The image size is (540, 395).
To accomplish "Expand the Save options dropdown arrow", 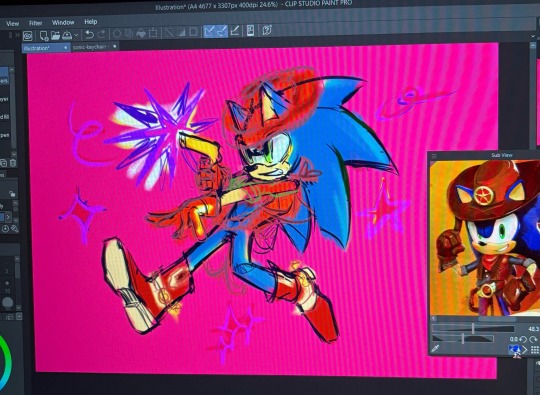I will 76,35.
